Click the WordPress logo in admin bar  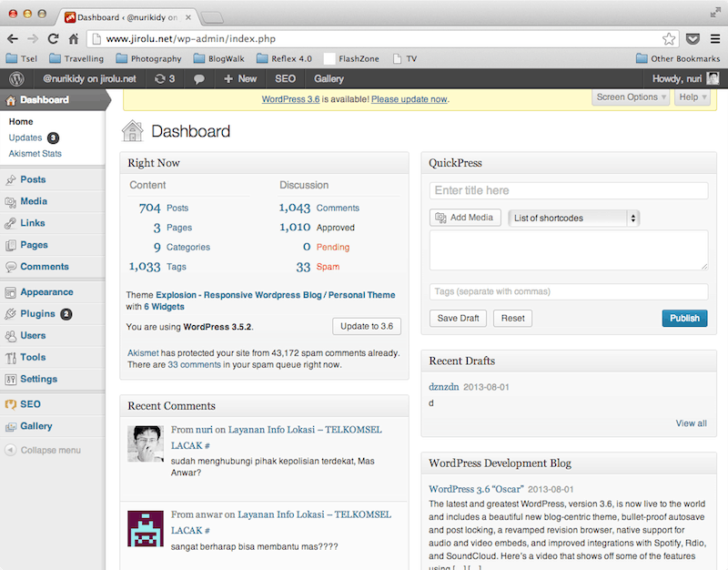(x=16, y=79)
